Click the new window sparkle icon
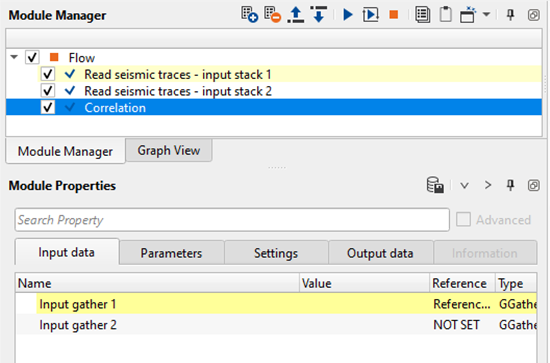550x363 pixels. (468, 15)
